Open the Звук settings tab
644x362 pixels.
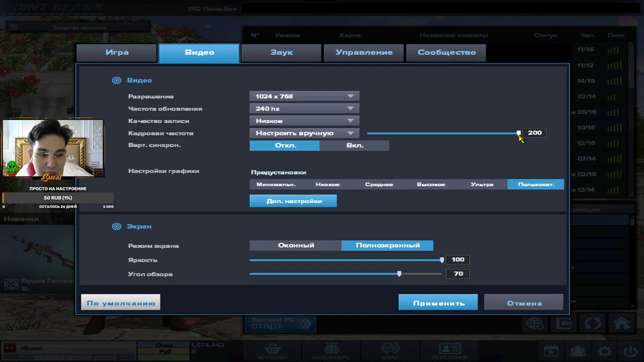point(281,53)
